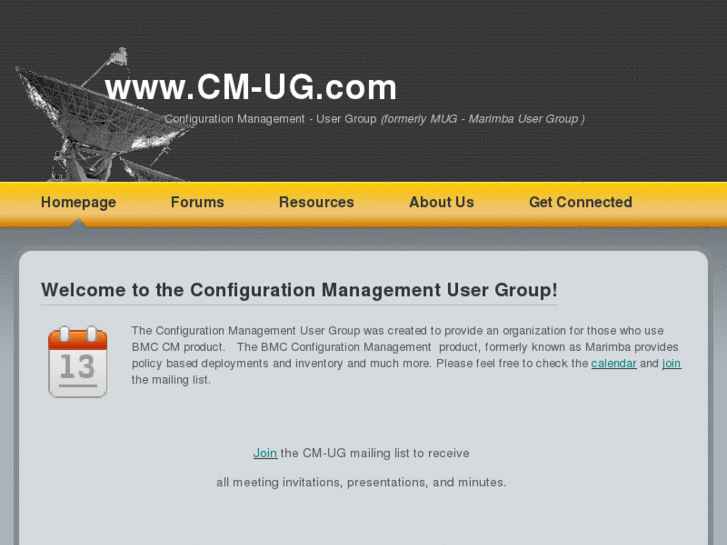Open Get Connected navigation item
Viewport: 727px width, 545px height.
pyautogui.click(x=580, y=202)
